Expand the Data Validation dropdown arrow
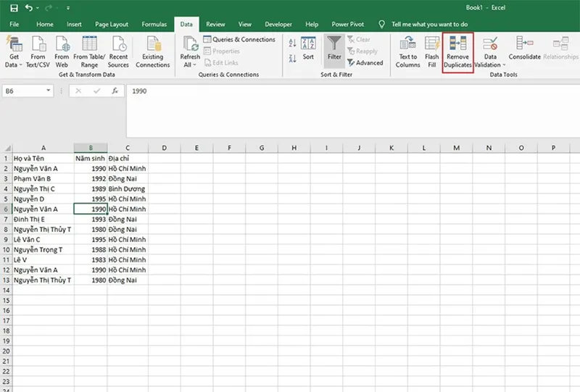This screenshot has height=392, width=580. pos(504,65)
